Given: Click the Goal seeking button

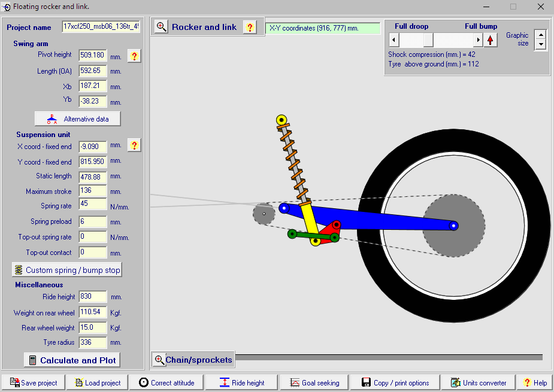Looking at the screenshot, I should (x=314, y=382).
